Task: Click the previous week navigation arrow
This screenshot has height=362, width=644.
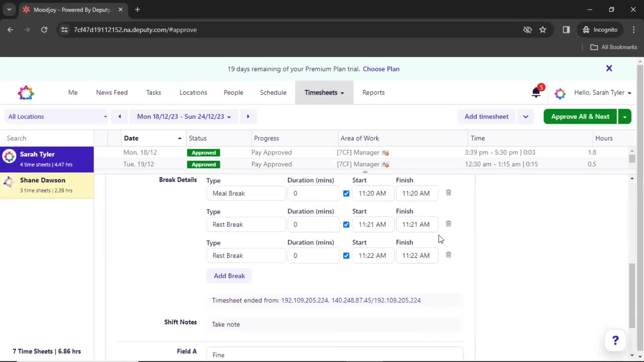Action: pos(119,116)
